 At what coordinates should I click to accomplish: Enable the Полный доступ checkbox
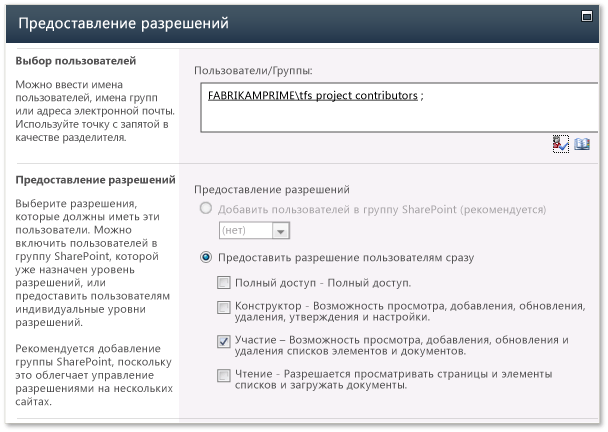223,282
